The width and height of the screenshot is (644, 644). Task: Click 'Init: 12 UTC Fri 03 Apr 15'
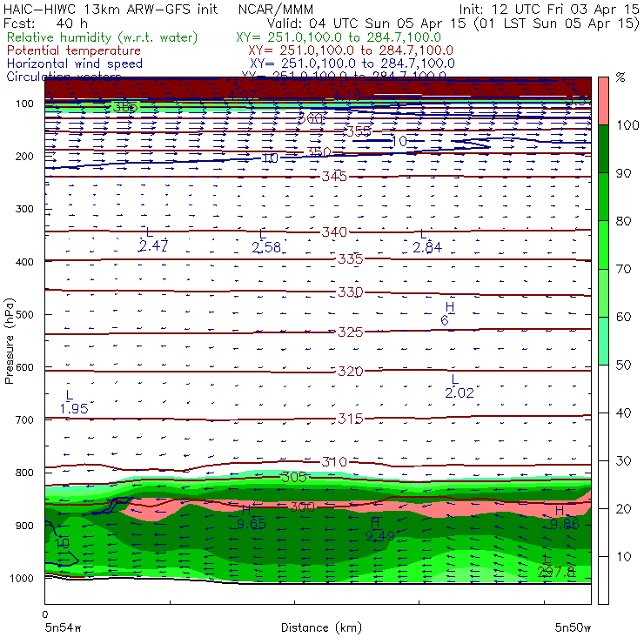pyautogui.click(x=549, y=9)
